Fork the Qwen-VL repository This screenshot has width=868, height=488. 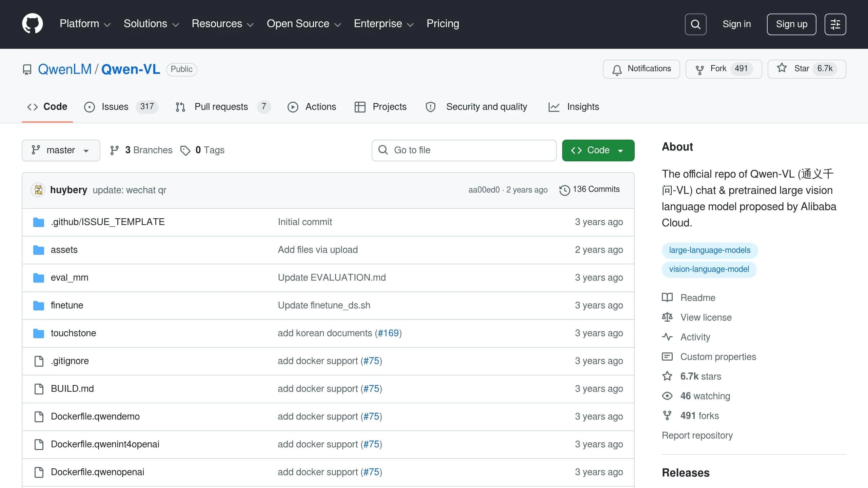pos(724,69)
